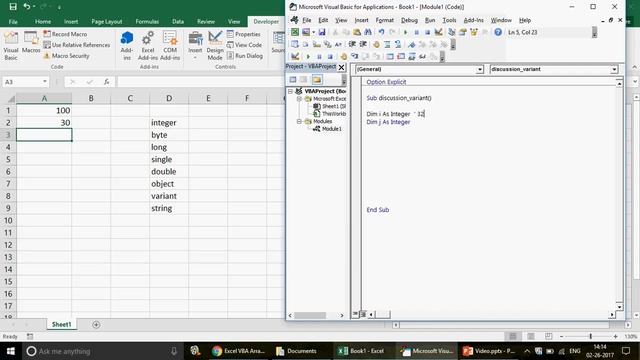
Task: Open COM Add-ins icon in ribbon
Action: (x=170, y=45)
